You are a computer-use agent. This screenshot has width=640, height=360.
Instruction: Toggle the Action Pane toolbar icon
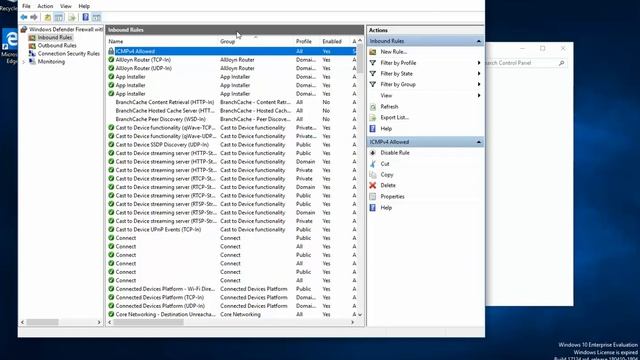[96, 17]
